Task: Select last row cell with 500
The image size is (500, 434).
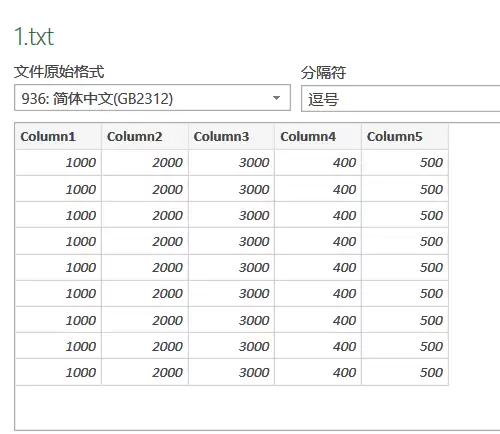Action: click(405, 372)
